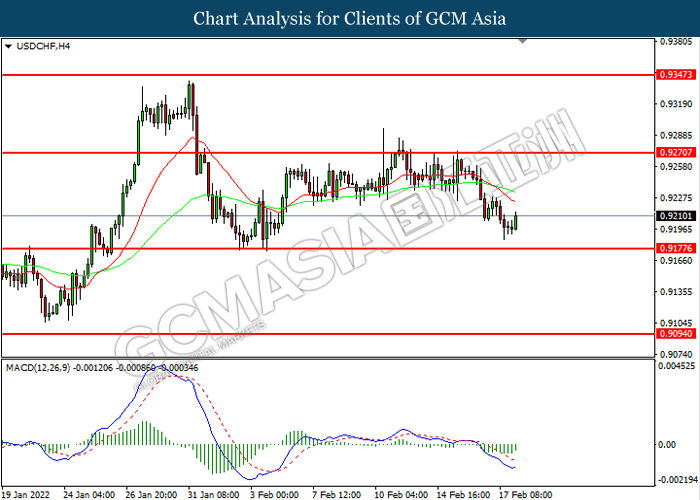Select the 0.91776 support price label
700x500 pixels.
676,248
